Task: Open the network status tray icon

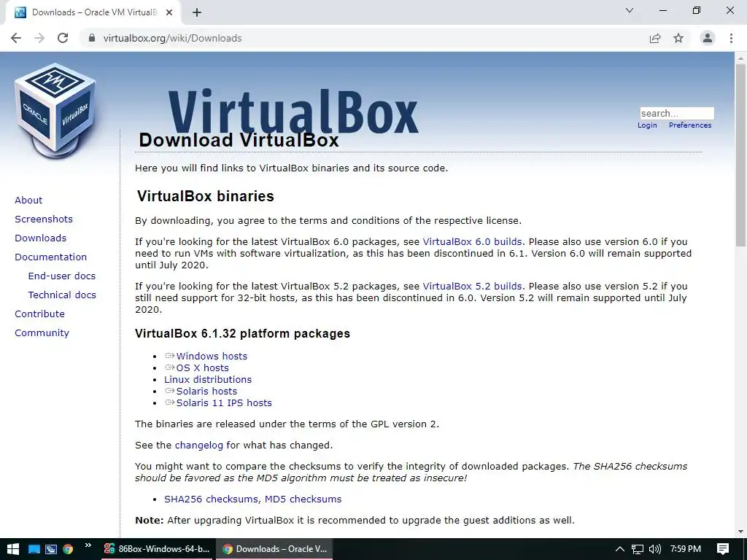Action: [x=638, y=549]
